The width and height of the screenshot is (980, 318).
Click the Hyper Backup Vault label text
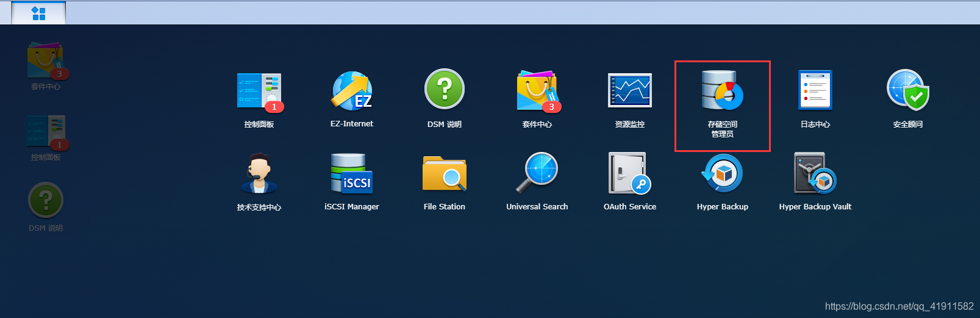815,207
